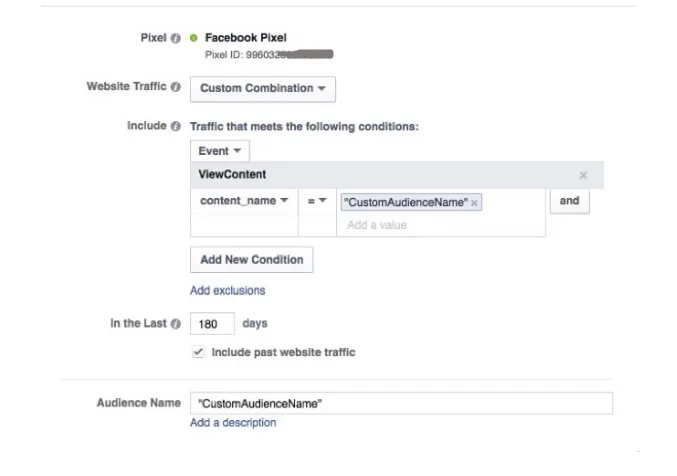The height and width of the screenshot is (476, 677).
Task: Remove the "CustomAudienceName" value tag
Action: (x=475, y=202)
